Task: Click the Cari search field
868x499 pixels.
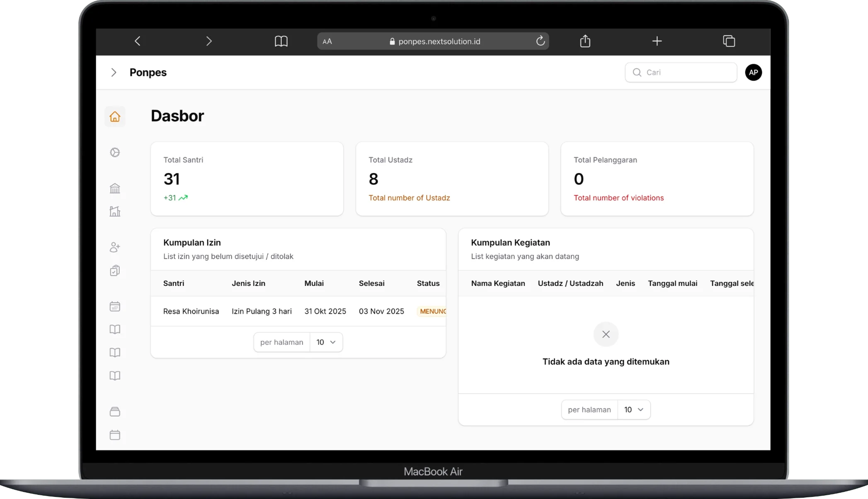Action: click(x=681, y=73)
